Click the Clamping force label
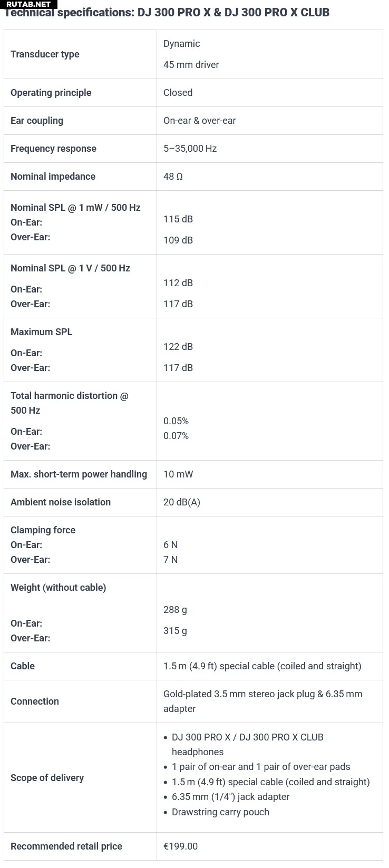This screenshot has width=389, height=868. tap(43, 530)
